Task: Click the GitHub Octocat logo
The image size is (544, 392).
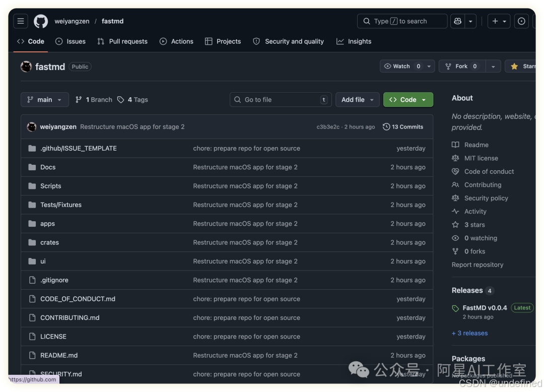Action: [x=41, y=21]
